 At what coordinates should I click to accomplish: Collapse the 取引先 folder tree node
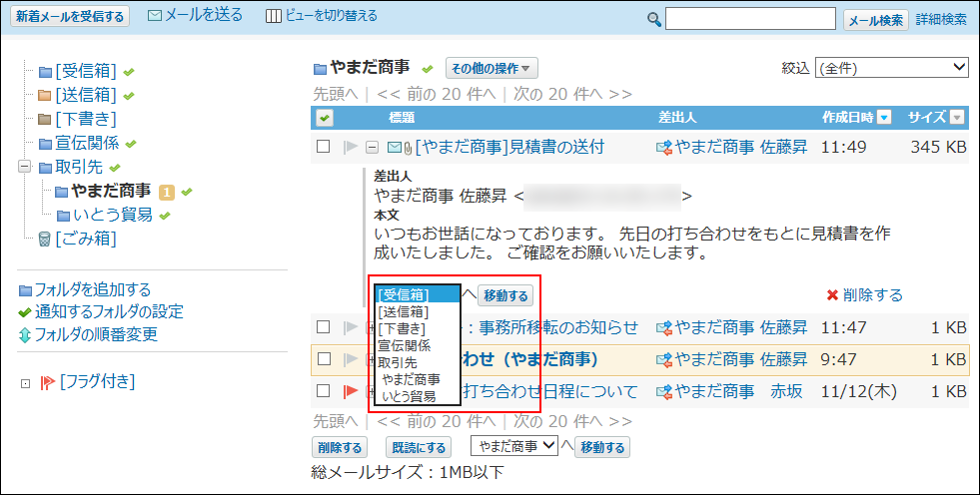tap(25, 168)
